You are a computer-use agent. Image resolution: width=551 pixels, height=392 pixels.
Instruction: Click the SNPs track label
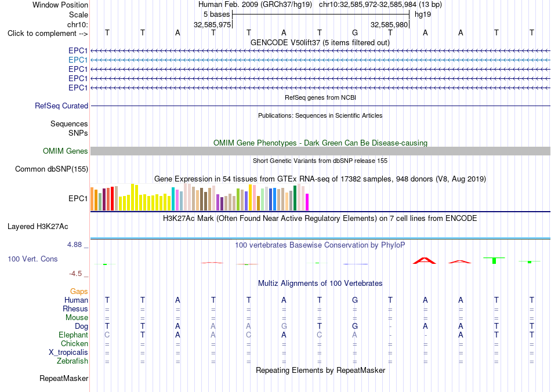pyautogui.click(x=78, y=133)
